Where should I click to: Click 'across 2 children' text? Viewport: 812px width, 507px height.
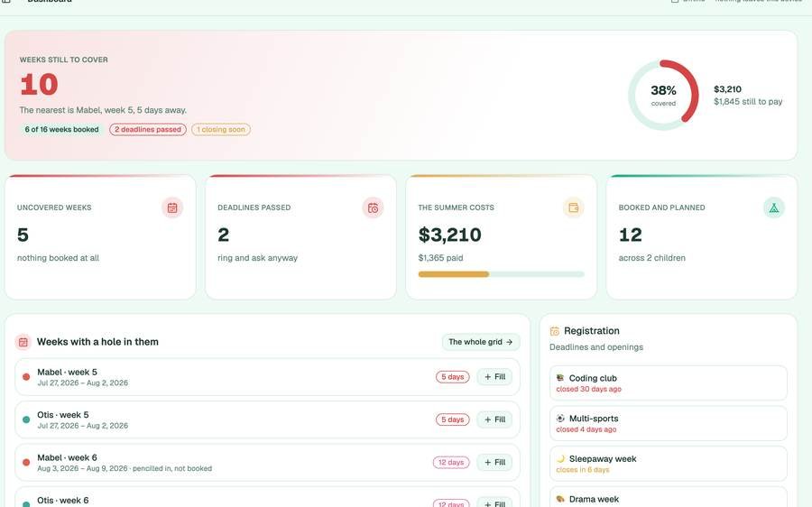[652, 258]
